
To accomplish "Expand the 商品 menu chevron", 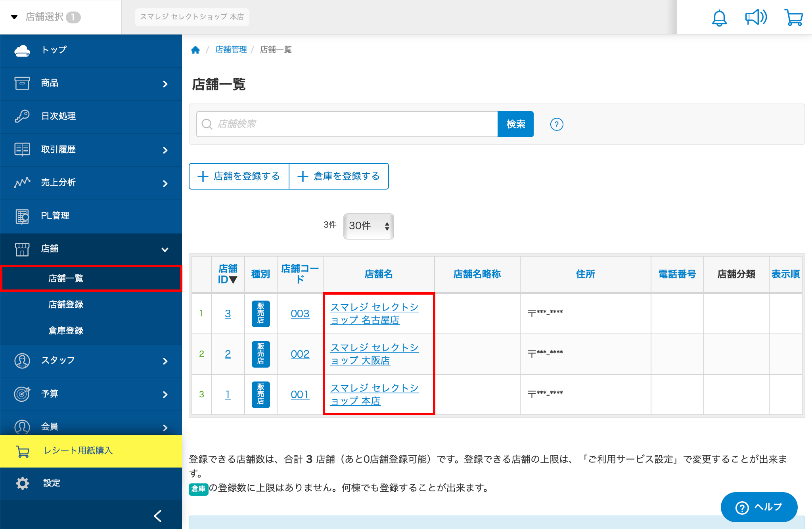I will 165,84.
